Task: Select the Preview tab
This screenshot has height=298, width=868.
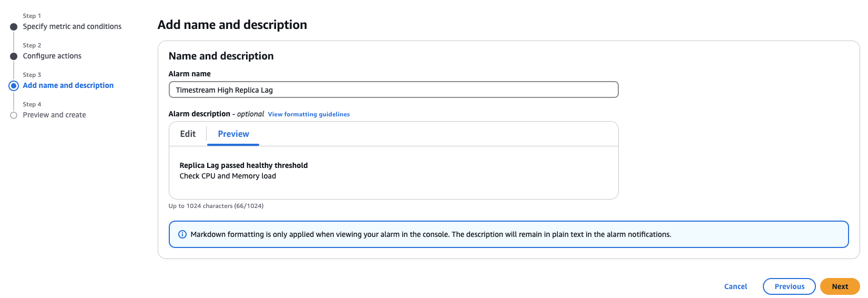Action: pyautogui.click(x=233, y=134)
